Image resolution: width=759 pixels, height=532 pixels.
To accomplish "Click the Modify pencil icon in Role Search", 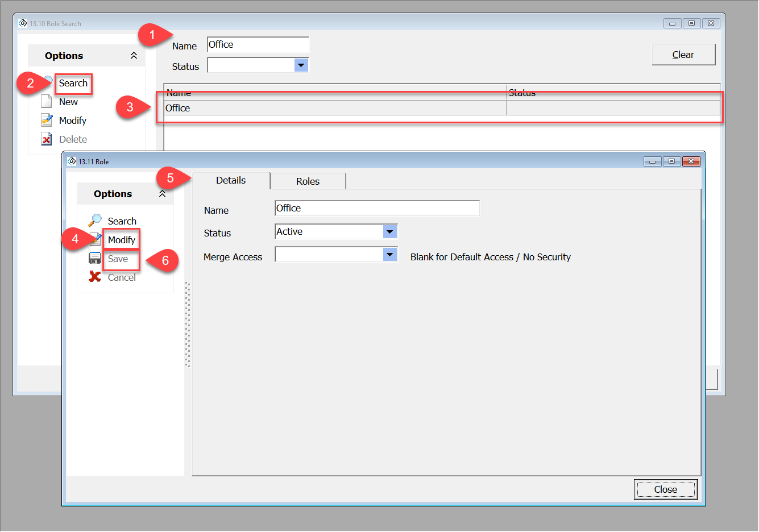I will [x=47, y=120].
